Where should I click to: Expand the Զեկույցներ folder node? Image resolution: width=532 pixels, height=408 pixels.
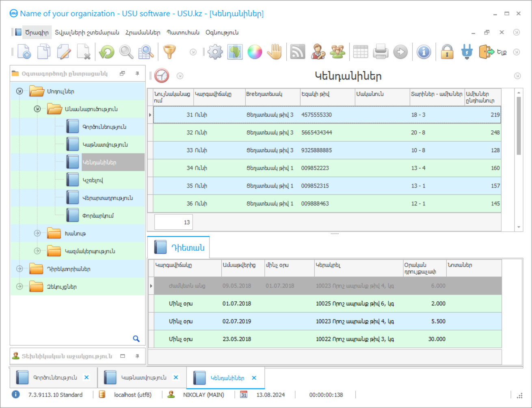click(x=19, y=287)
